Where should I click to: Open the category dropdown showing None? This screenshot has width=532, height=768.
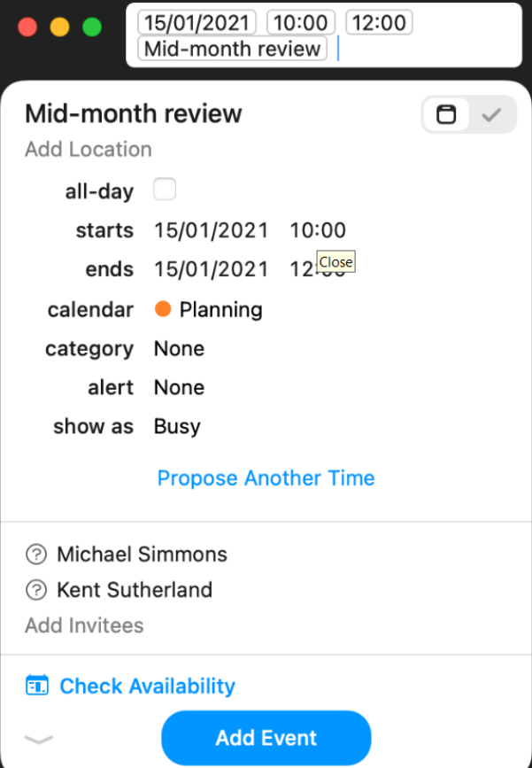[x=179, y=348]
